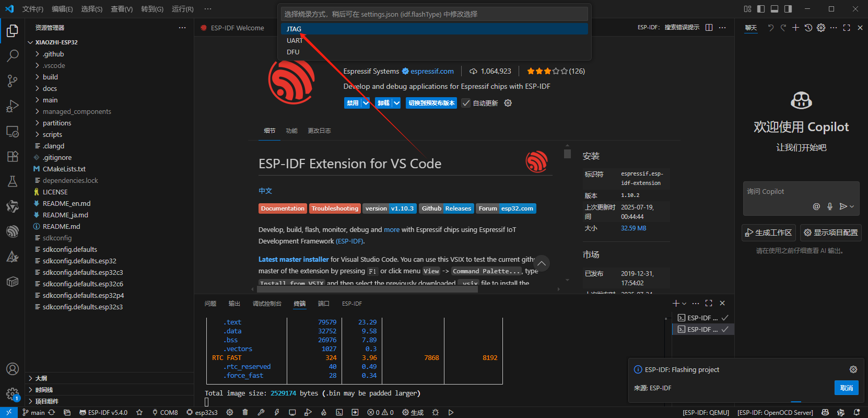Viewport: 868px width, 418px height.
Task: Maximize the Copilot chat panel
Action: point(847,28)
